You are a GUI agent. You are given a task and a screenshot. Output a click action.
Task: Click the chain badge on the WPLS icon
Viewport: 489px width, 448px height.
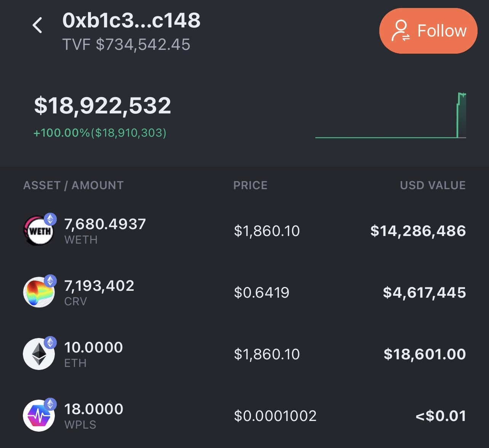pos(50,403)
